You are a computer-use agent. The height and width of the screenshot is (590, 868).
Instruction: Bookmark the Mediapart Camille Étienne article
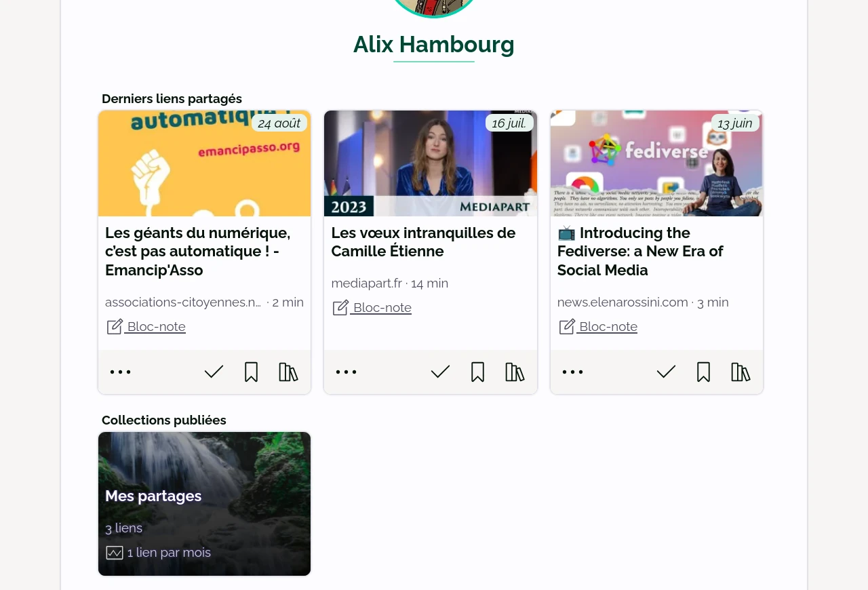point(477,372)
